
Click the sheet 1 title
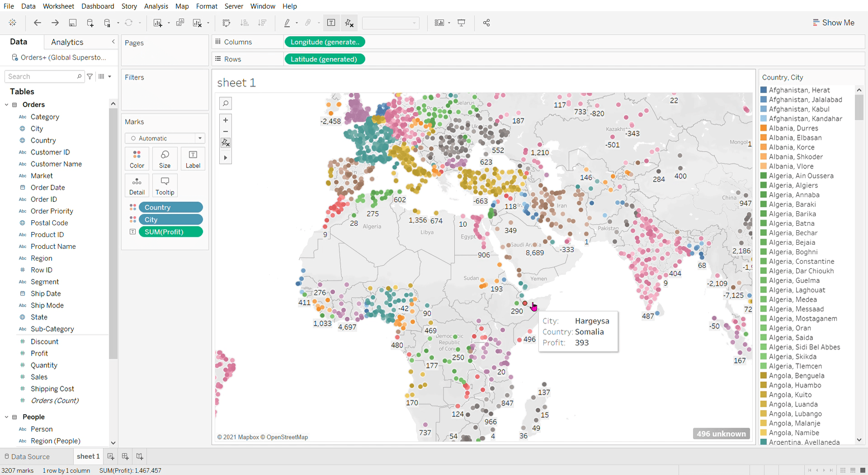(236, 83)
